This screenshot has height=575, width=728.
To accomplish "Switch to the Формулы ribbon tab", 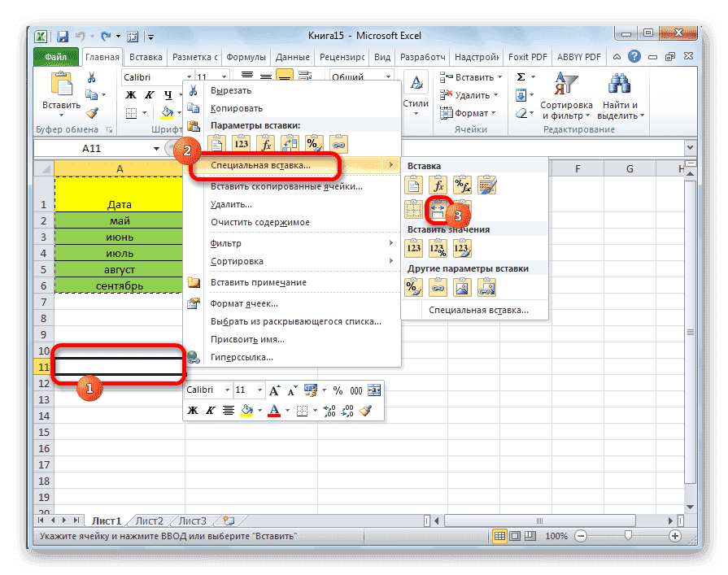I will [246, 57].
